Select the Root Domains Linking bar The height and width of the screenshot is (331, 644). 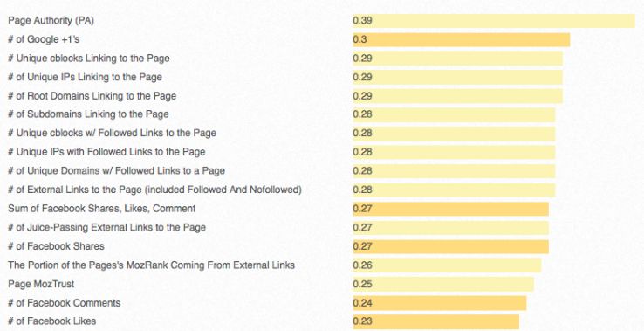click(457, 96)
